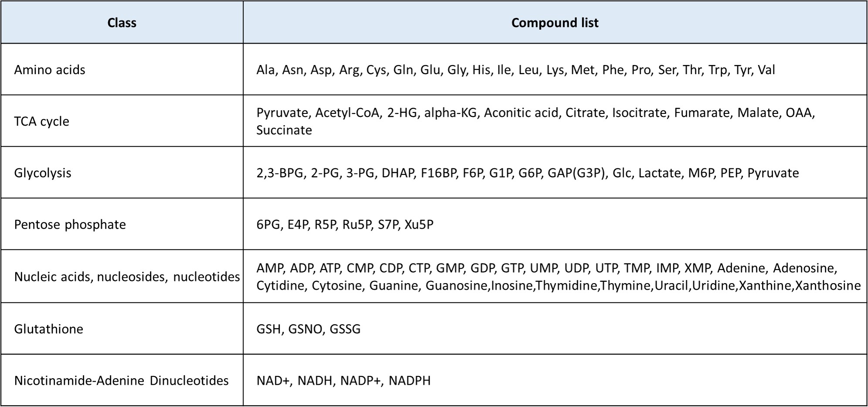868x407 pixels.
Task: Click Xanthosine in the nucleotide compound list
Action: coord(828,285)
